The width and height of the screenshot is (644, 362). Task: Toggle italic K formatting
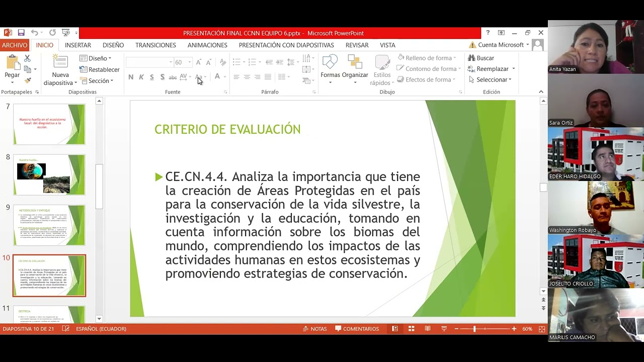click(141, 77)
